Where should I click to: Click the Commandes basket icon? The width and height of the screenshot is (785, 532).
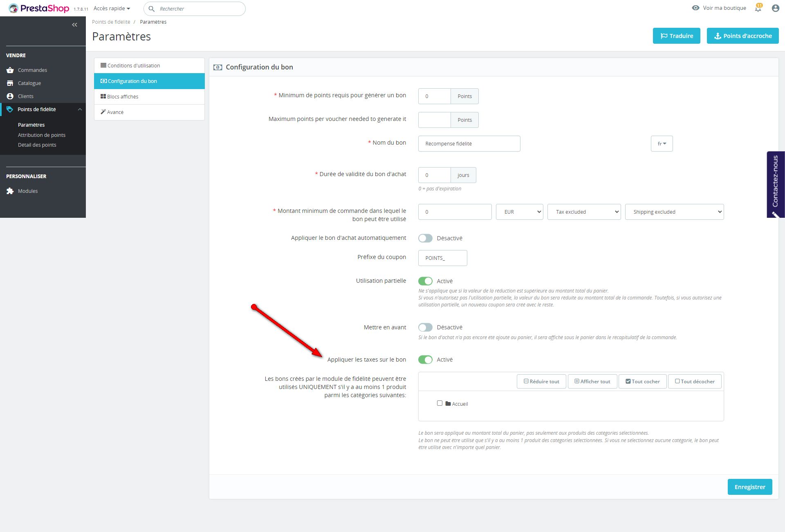click(10, 70)
